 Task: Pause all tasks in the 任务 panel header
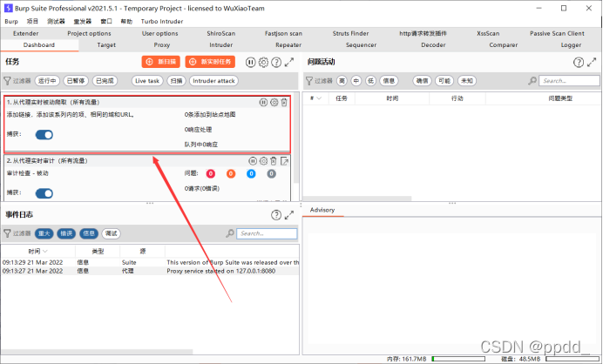point(250,62)
